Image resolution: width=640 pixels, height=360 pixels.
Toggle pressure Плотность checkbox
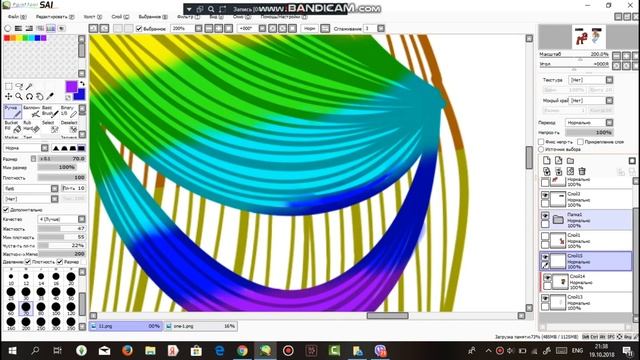point(28,262)
